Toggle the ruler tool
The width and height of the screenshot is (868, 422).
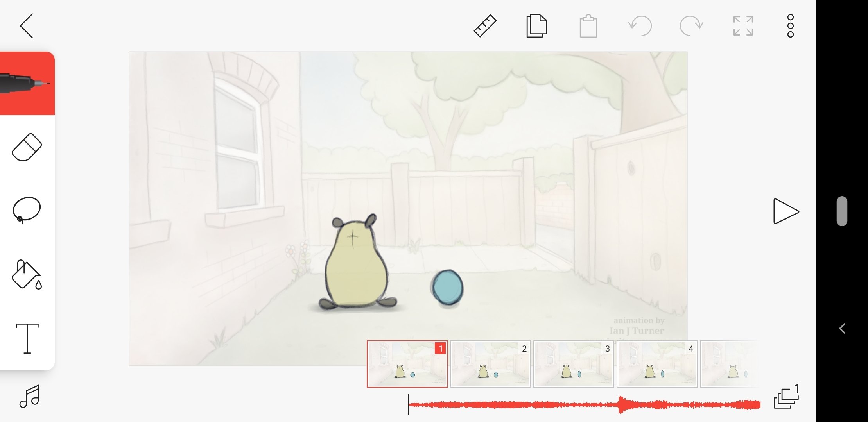pos(485,26)
